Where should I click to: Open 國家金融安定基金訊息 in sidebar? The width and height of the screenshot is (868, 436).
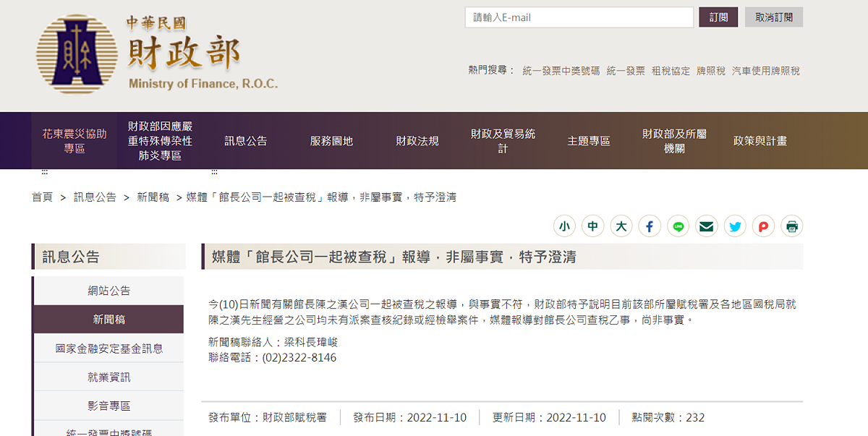(x=109, y=349)
